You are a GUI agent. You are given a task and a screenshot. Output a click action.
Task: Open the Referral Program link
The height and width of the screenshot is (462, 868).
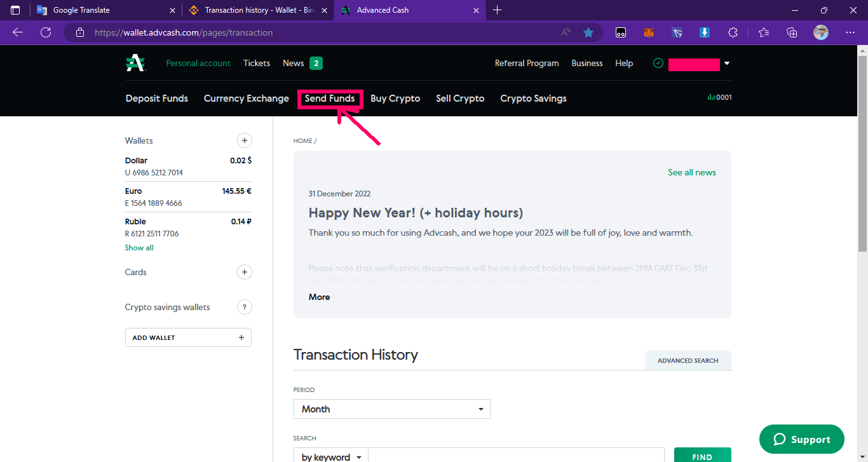(527, 63)
